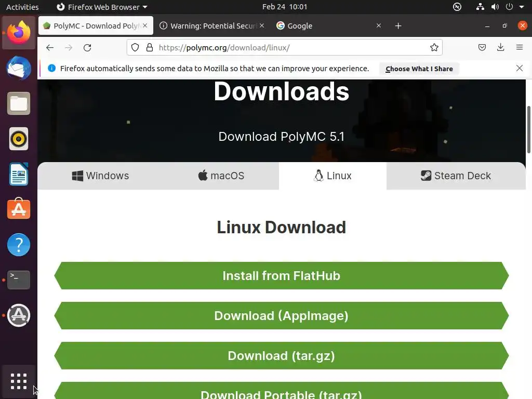Click Download Portable (tar.gz) button

coord(281,391)
